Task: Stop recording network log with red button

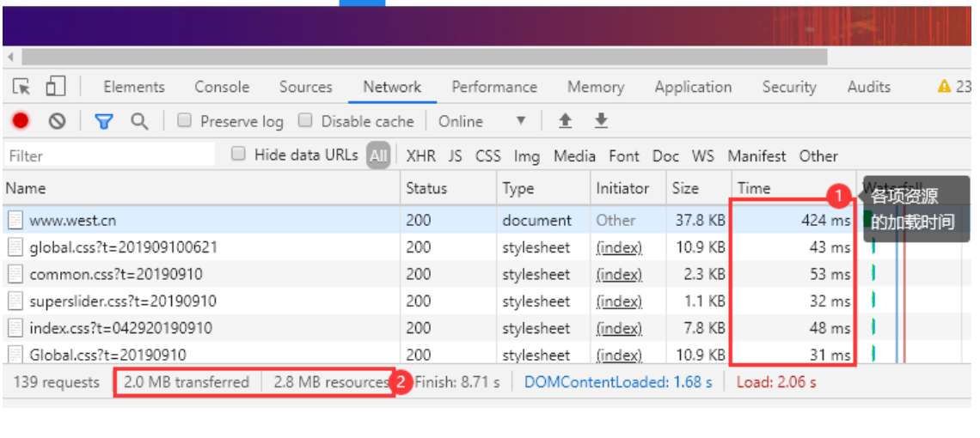Action: tap(21, 121)
